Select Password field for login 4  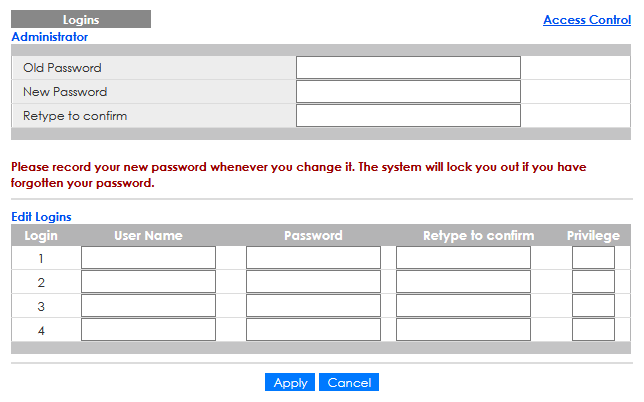click(313, 330)
